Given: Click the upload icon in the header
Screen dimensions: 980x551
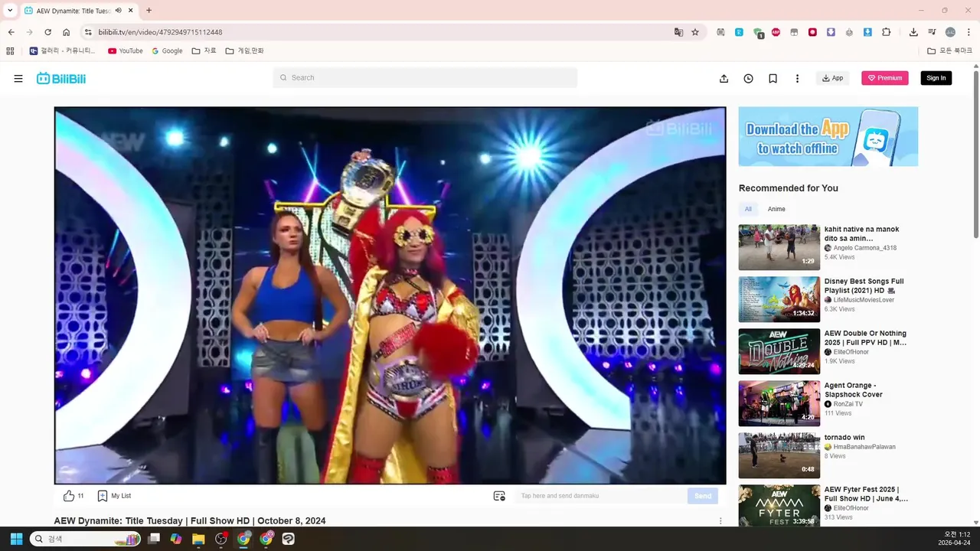Looking at the screenshot, I should point(724,78).
